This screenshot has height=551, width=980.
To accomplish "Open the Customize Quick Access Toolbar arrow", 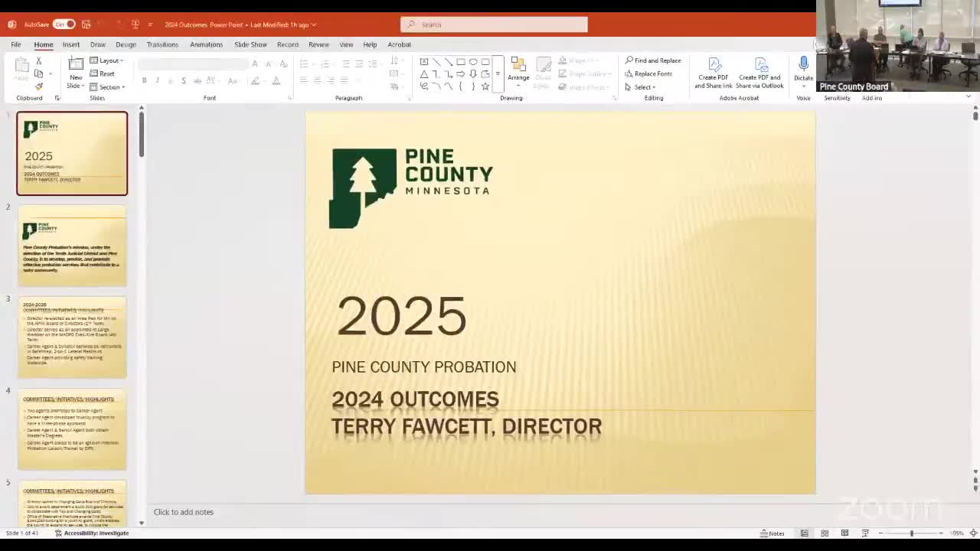I will (150, 24).
